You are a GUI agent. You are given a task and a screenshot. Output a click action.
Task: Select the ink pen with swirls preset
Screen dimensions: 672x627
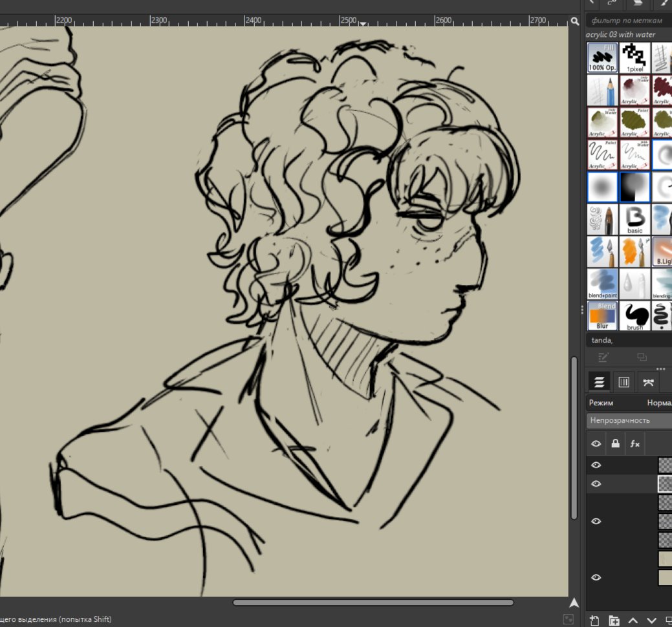click(602, 219)
